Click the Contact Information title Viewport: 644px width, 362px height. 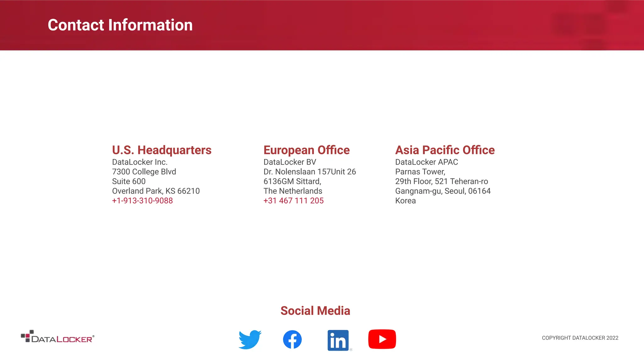(x=120, y=25)
